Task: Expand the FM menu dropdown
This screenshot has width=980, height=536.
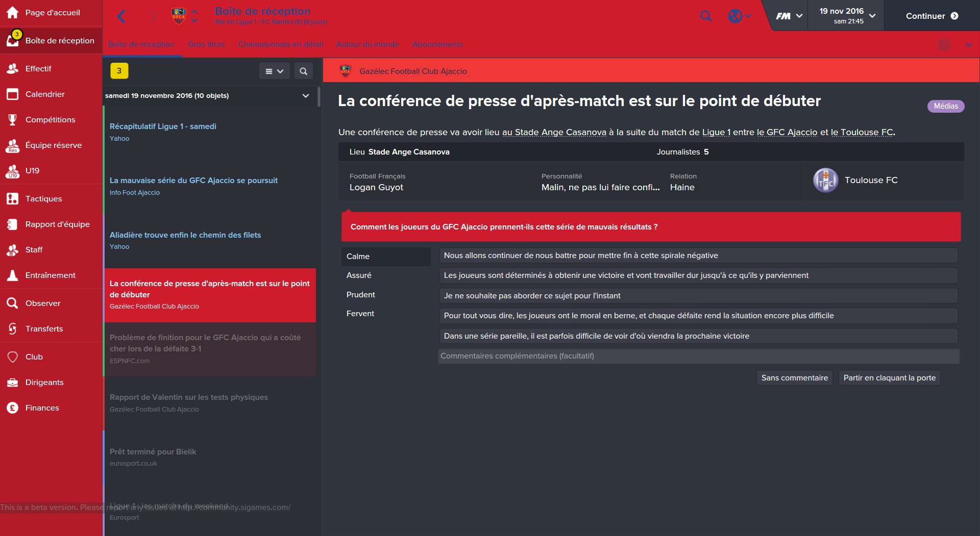Action: [789, 16]
